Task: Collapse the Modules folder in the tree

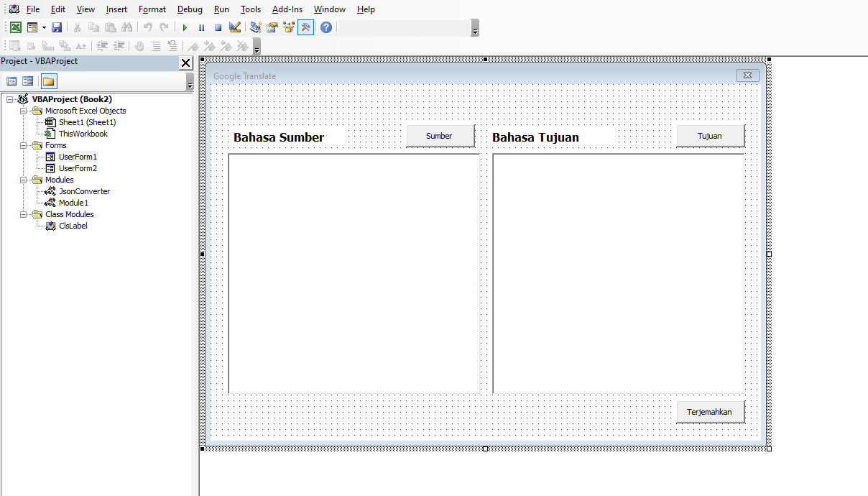Action: click(x=22, y=180)
